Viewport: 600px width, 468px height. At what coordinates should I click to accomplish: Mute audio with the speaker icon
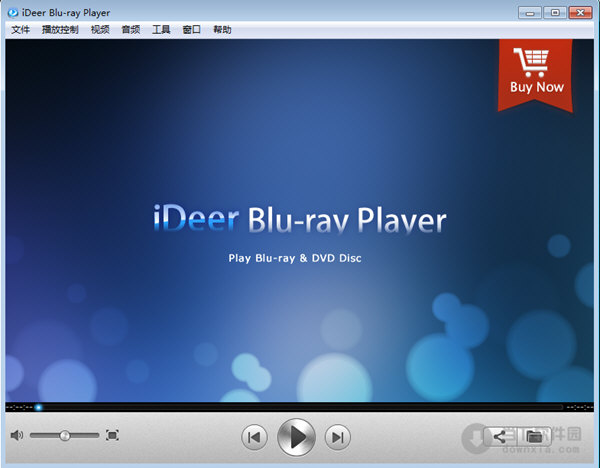[16, 435]
